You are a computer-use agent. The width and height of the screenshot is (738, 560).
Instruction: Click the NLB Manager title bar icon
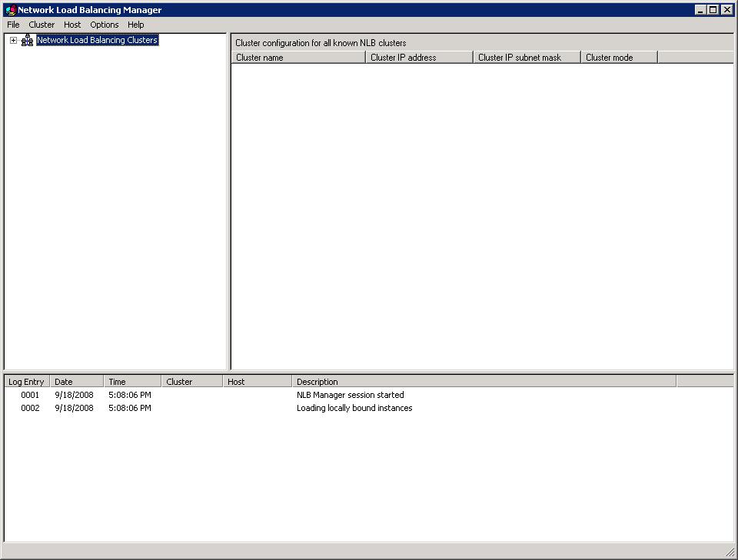click(10, 10)
